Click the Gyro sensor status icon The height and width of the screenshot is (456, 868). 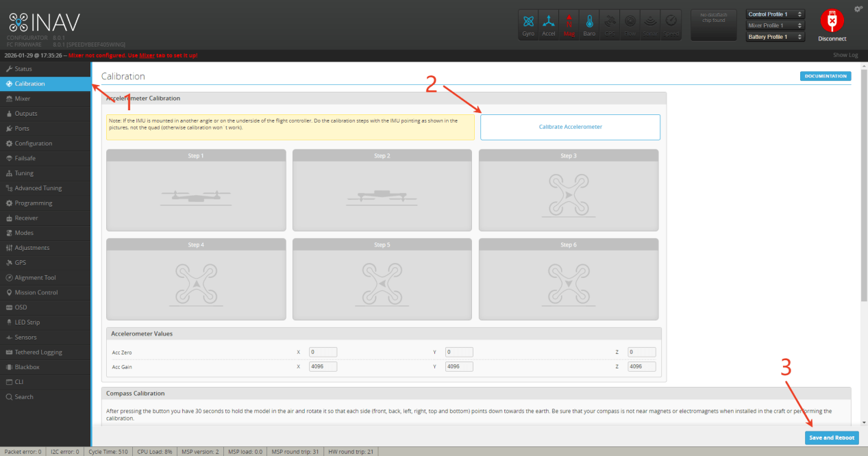528,24
